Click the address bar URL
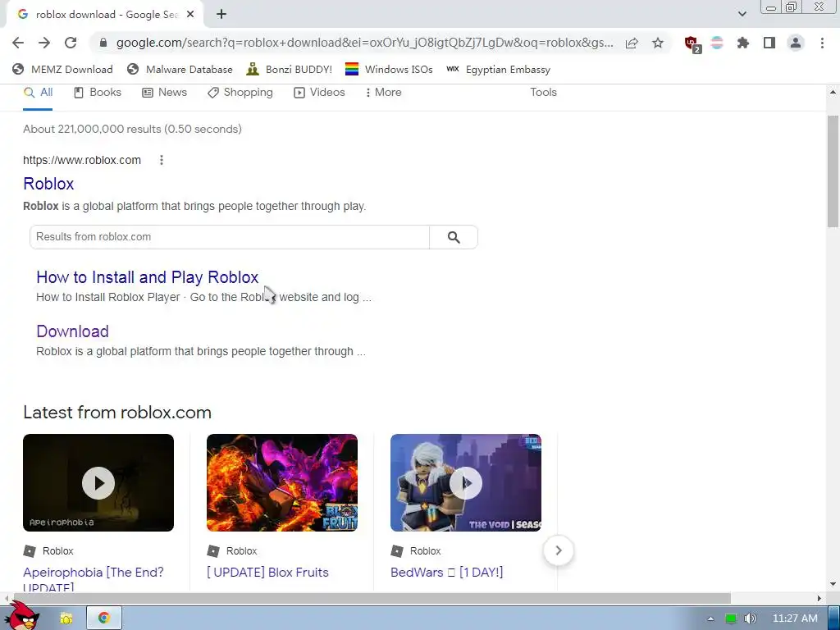Image resolution: width=840 pixels, height=630 pixels. tap(364, 43)
